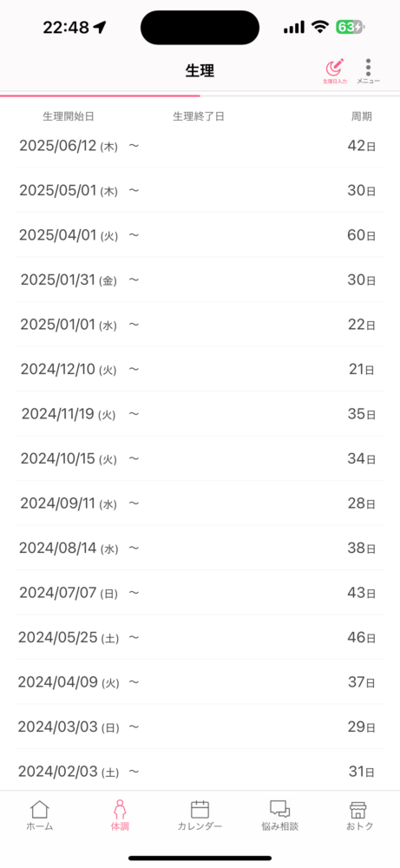Select the 2025/01/31 (金) record
The image size is (400, 868).
[200, 280]
